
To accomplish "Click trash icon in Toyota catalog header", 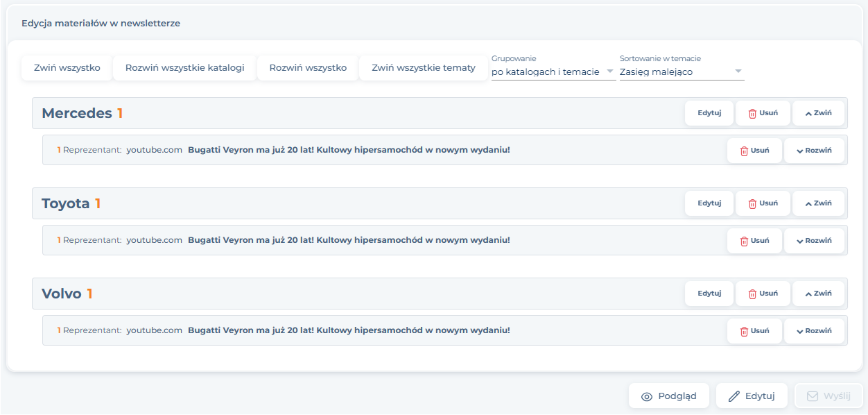I will tap(752, 204).
